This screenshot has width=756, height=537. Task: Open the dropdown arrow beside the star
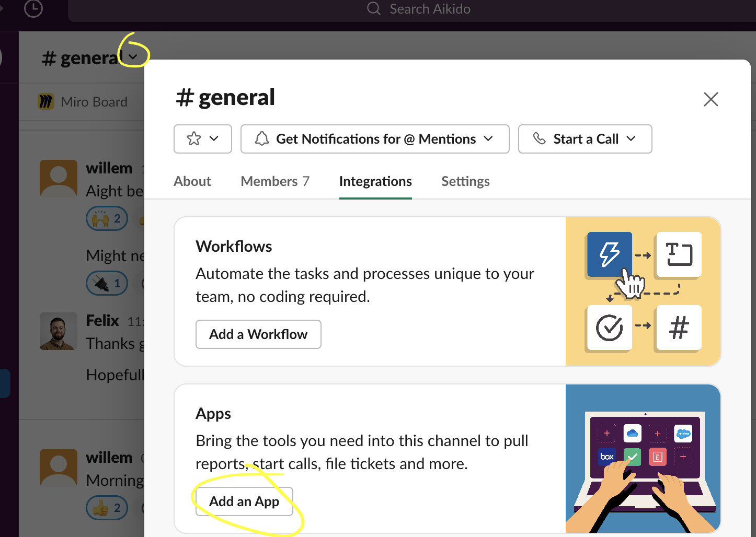click(214, 139)
